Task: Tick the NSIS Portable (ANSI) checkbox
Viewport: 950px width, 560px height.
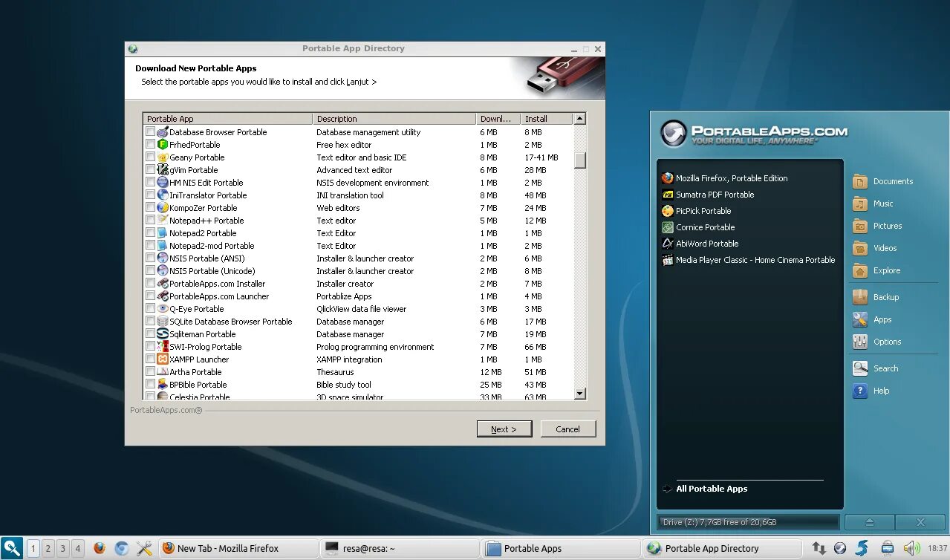Action: click(x=151, y=258)
